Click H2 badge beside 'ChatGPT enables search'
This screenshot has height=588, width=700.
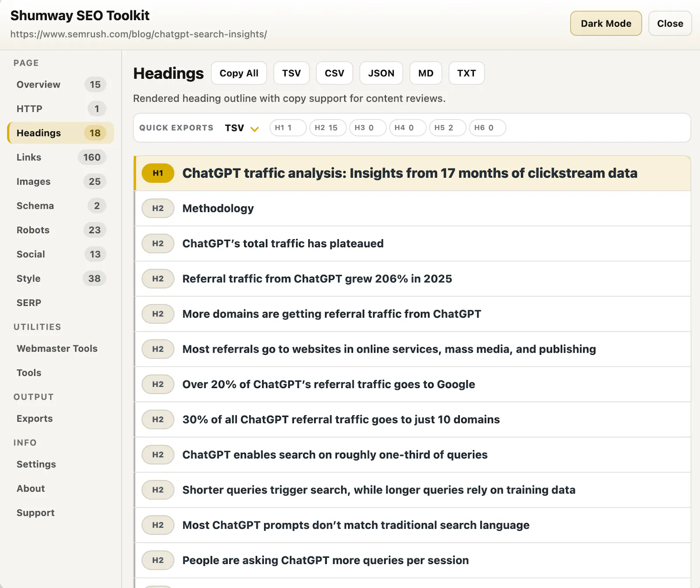158,455
